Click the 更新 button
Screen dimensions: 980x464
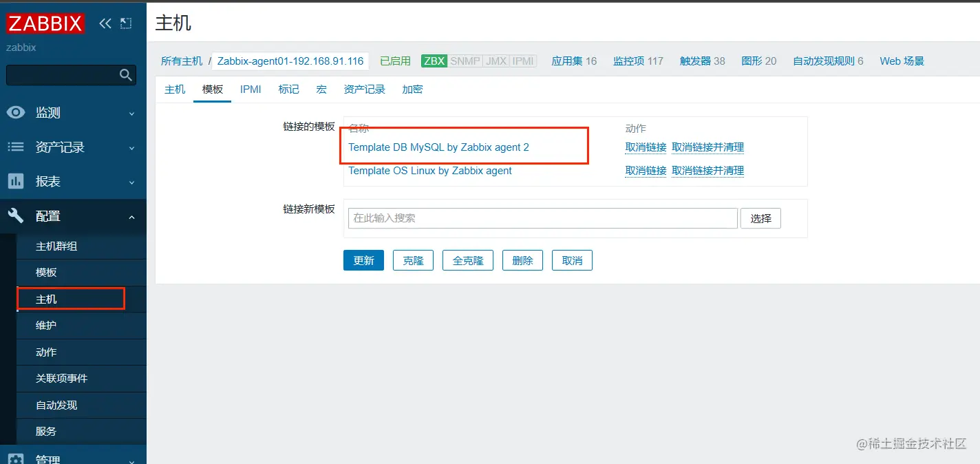363,260
